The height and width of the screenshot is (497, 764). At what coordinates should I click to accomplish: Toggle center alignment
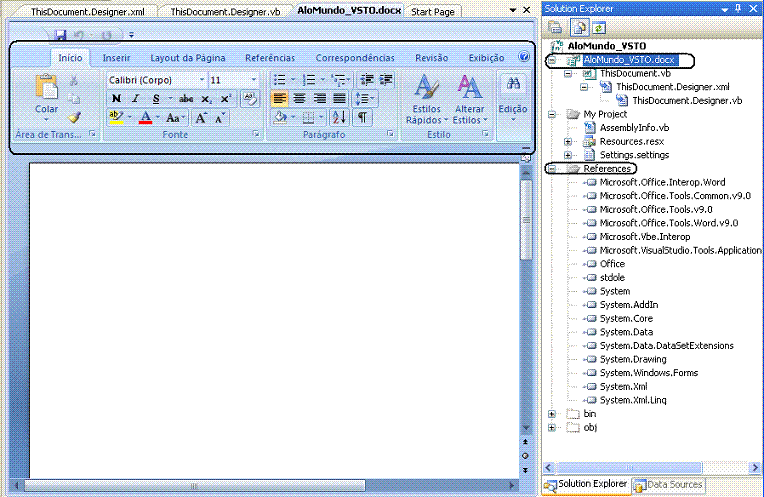coord(300,98)
